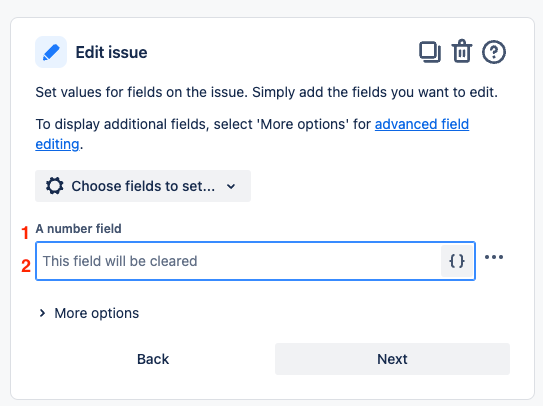This screenshot has width=543, height=406.
Task: Delete the Edit issue action via trash icon
Action: (462, 51)
